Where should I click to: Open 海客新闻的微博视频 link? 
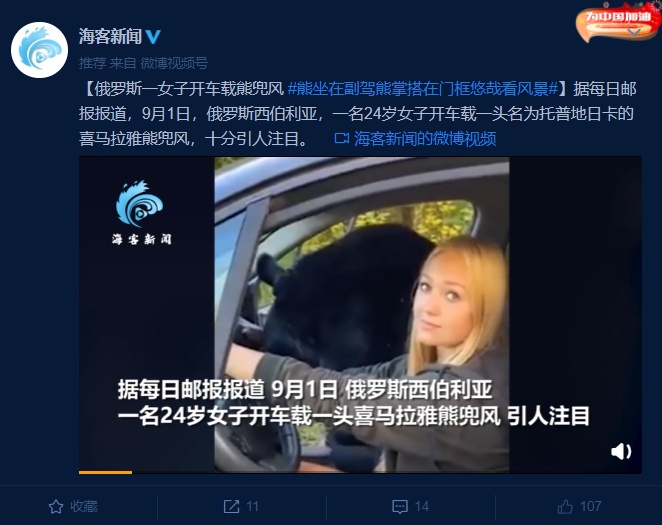pyautogui.click(x=425, y=138)
